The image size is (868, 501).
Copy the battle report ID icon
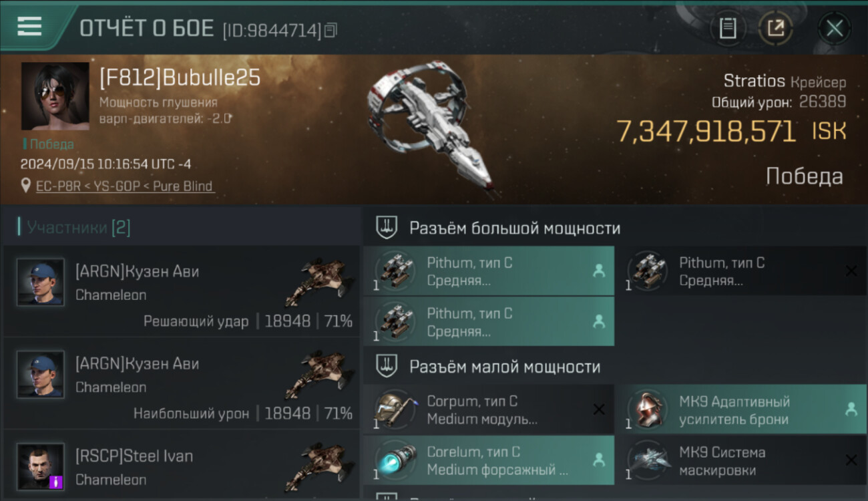[331, 29]
